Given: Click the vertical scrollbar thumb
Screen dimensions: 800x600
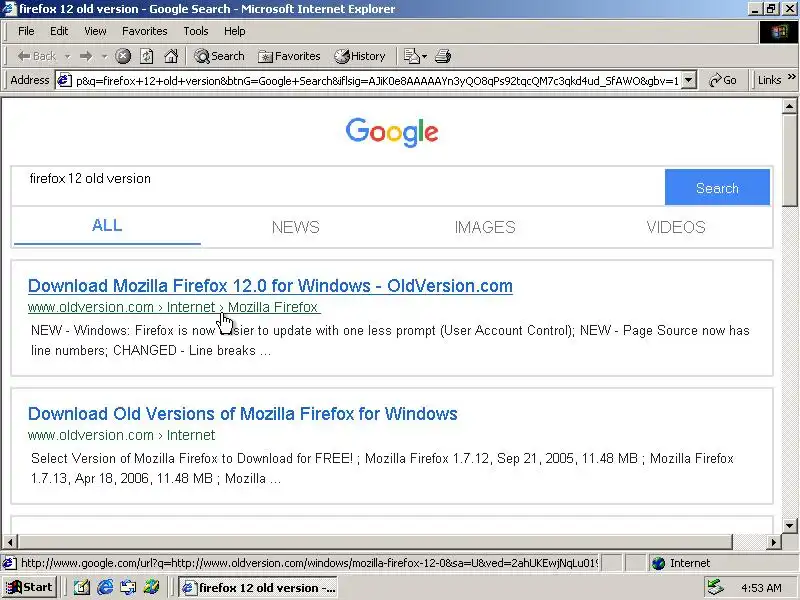Looking at the screenshot, I should click(x=789, y=161).
